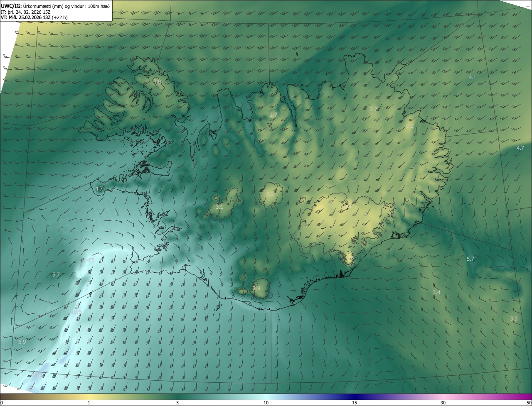Click the 50 tick on the color scale
Viewport: 532px width, 406px height.
(529, 403)
